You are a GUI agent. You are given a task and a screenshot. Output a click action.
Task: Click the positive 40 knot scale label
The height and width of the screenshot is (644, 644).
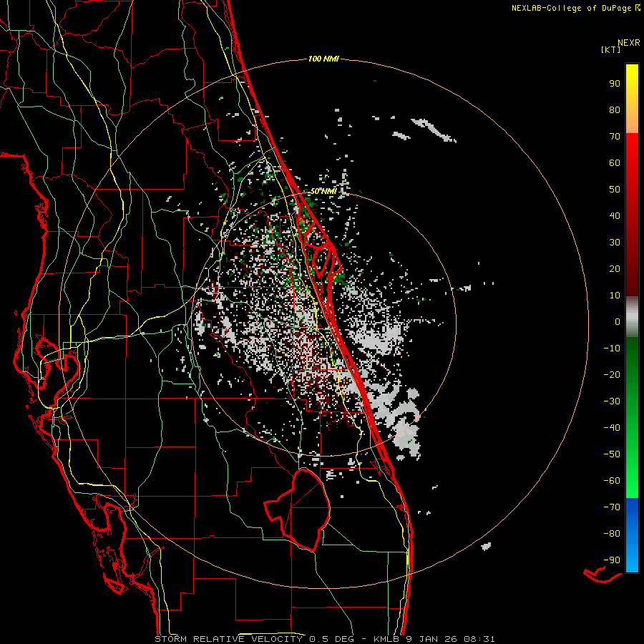[615, 215]
